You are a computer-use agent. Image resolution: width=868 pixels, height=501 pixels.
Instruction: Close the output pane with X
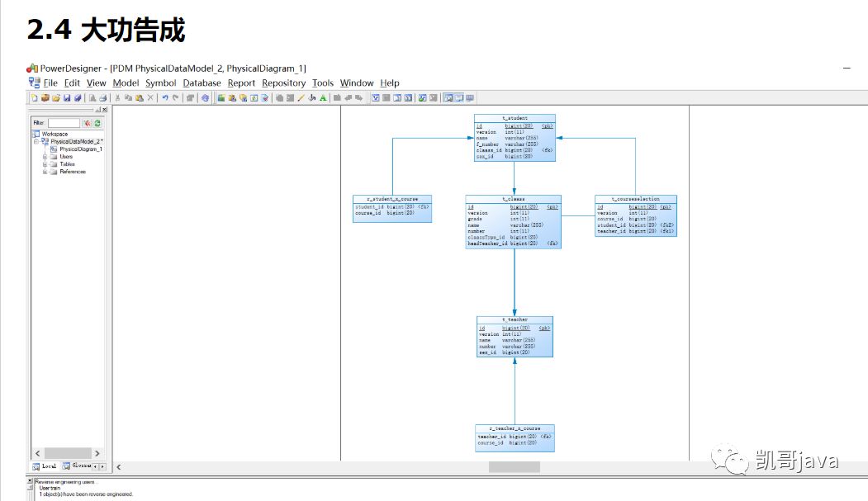pos(30,481)
